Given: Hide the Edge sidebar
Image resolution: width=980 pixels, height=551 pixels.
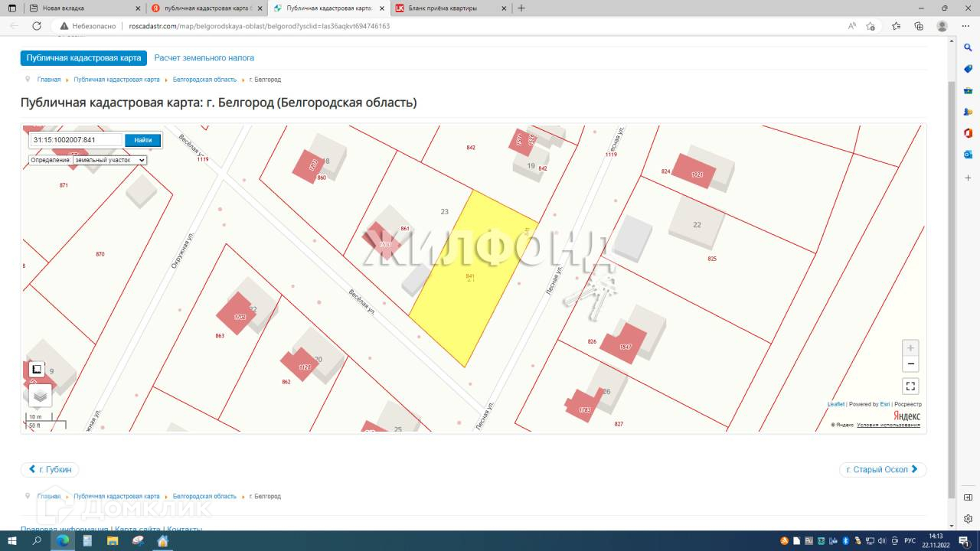Looking at the screenshot, I should [968, 497].
